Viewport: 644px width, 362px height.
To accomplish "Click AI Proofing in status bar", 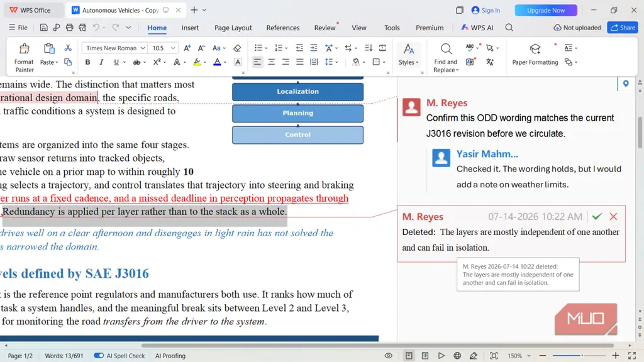I will click(170, 356).
